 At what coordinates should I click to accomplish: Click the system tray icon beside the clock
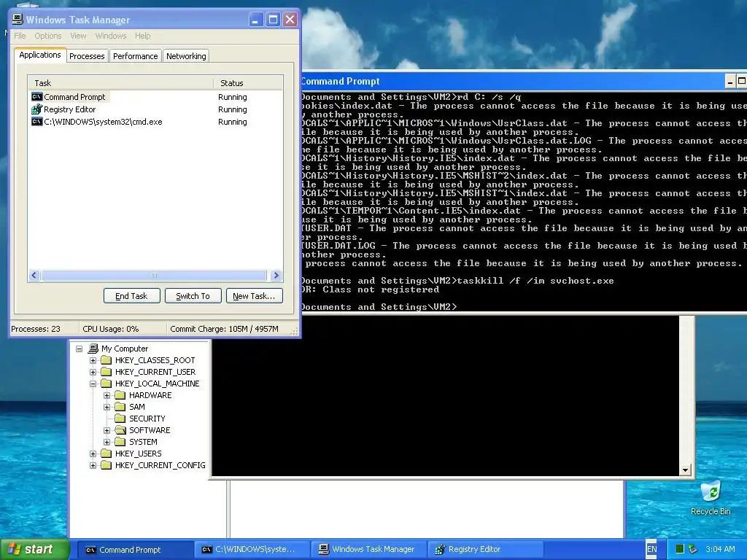pos(693,549)
